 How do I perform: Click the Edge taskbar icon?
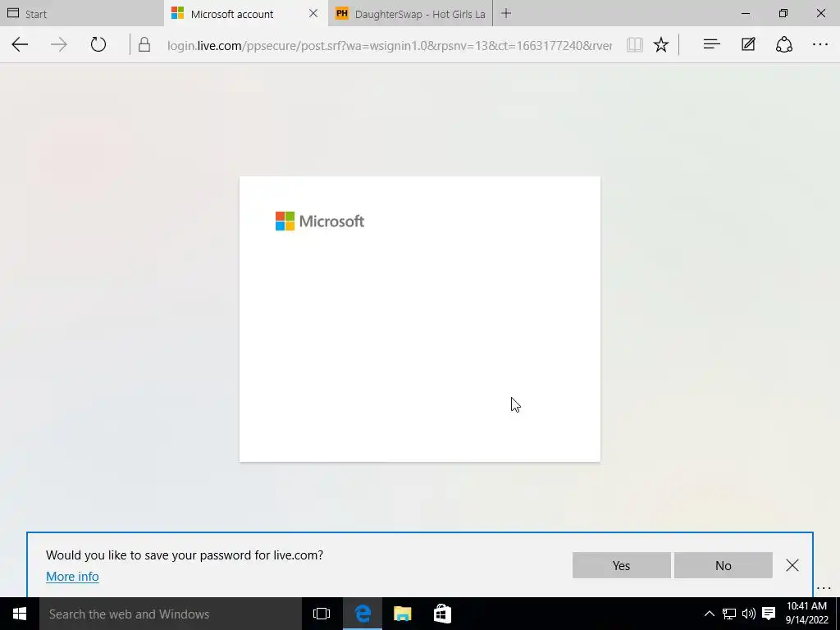click(363, 614)
